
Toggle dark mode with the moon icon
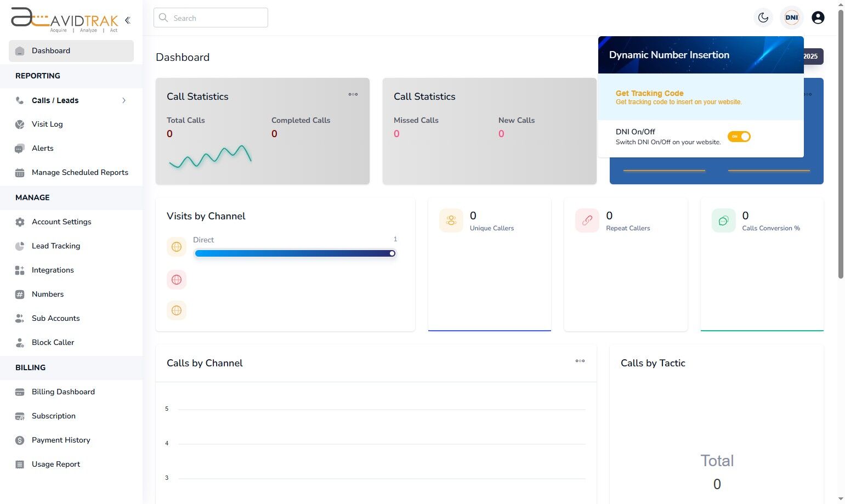(x=763, y=17)
